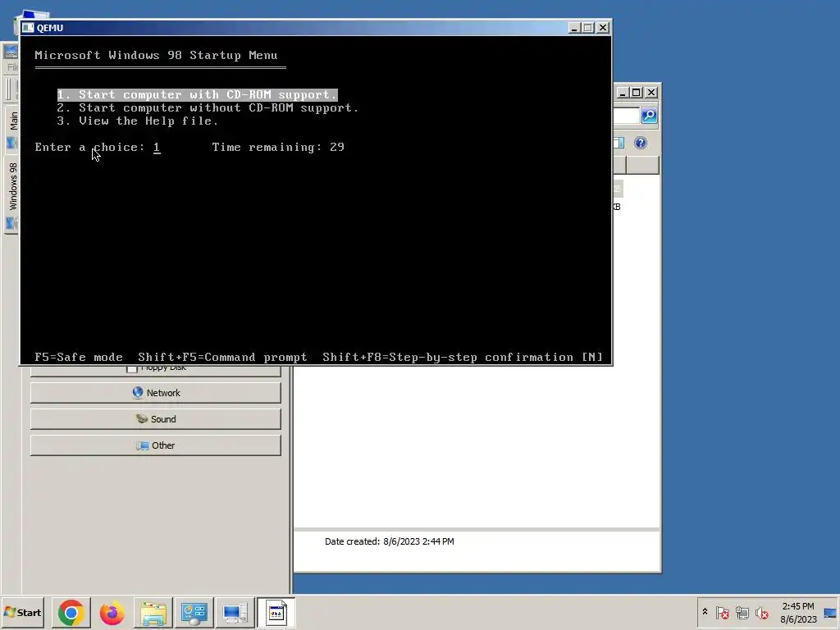
Task: Open Explorer help question-mark icon
Action: click(x=641, y=143)
